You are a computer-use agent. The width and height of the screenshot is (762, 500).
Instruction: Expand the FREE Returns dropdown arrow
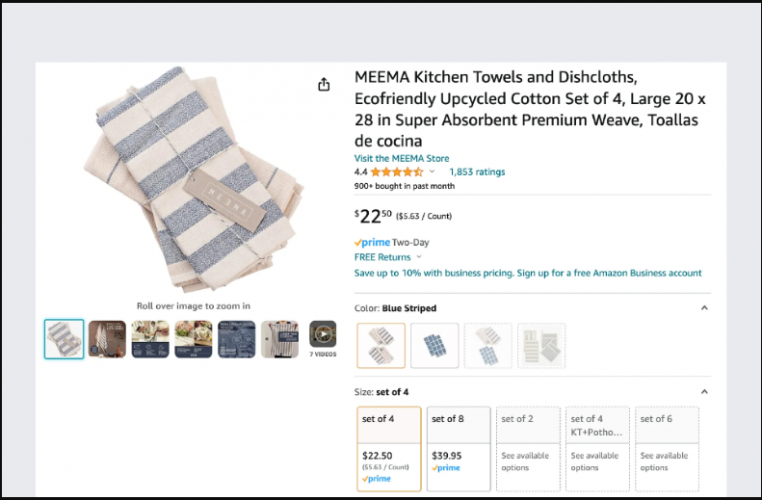click(418, 257)
